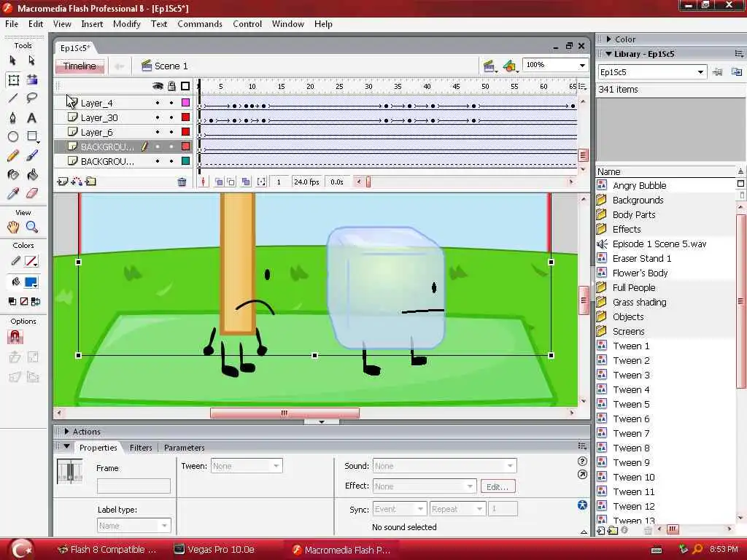Click the Edit Symbols icon
Screen dimensions: 747x560
point(510,66)
